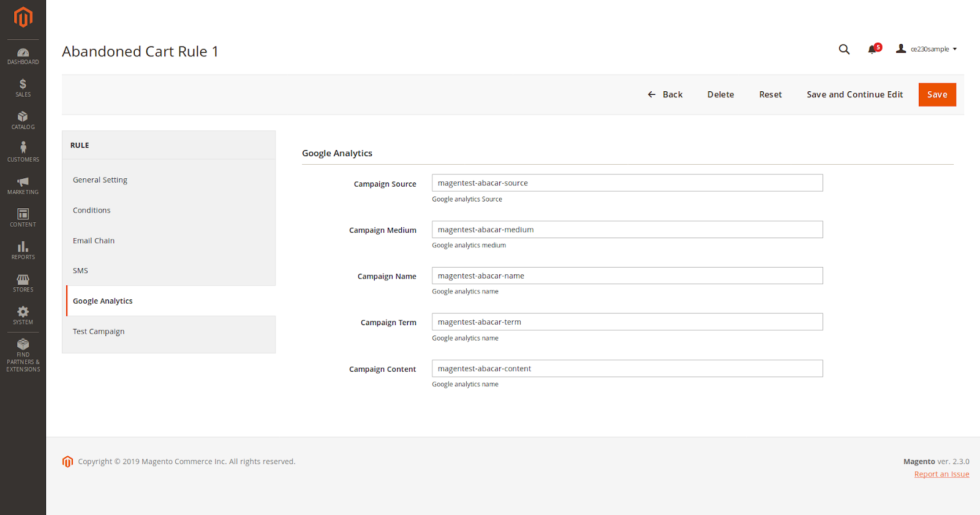Screen dimensions: 980x515
Task: Click the footer Magento logo icon
Action: [67, 461]
